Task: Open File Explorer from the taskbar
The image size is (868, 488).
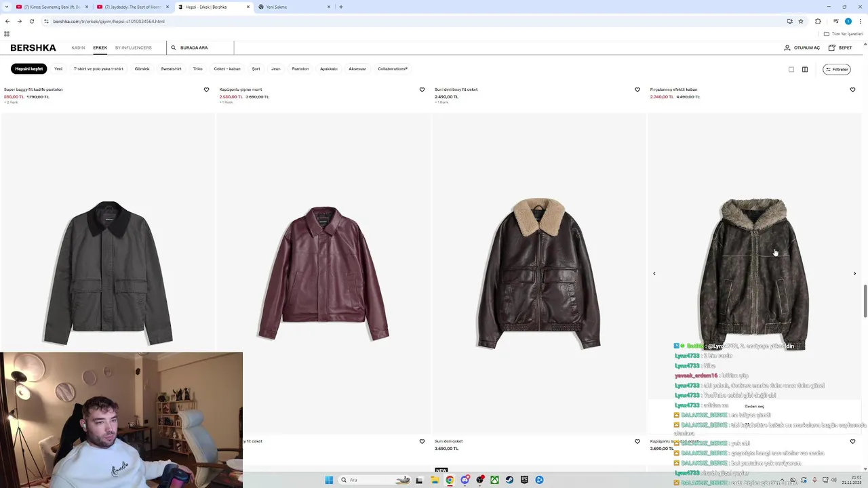Action: coord(435,480)
